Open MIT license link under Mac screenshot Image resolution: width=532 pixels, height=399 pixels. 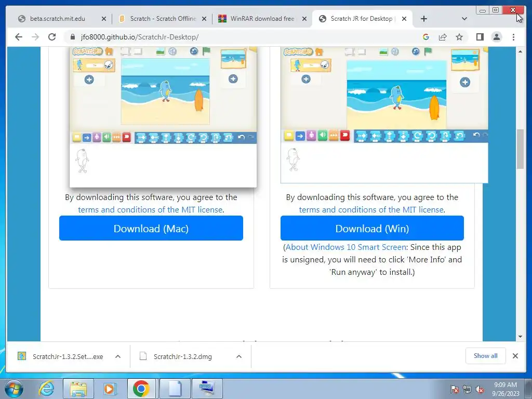pos(150,210)
